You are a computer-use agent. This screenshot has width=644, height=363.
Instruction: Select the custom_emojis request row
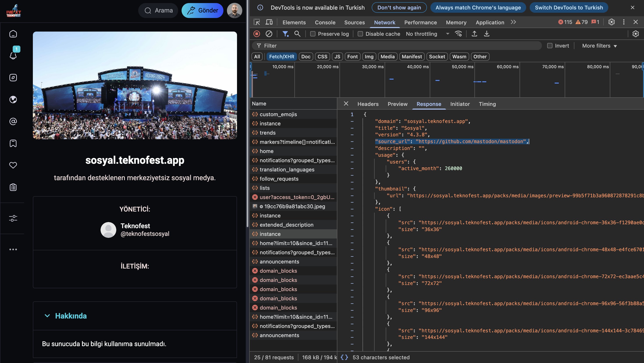293,114
